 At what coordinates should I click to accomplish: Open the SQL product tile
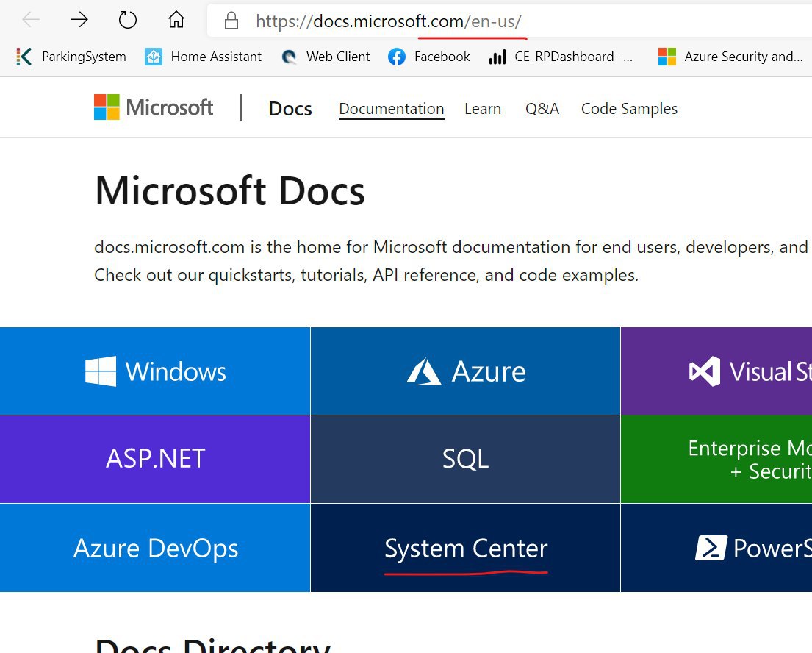coord(466,459)
